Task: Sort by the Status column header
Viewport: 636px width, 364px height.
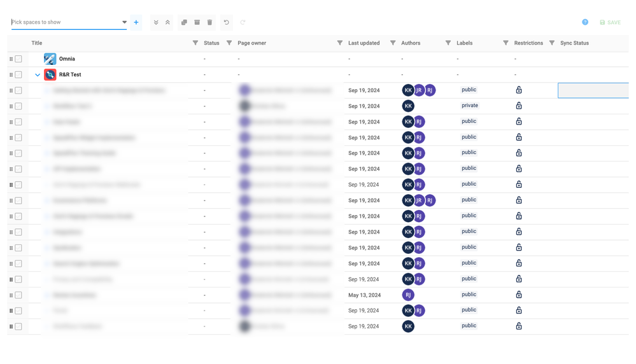Action: (211, 43)
